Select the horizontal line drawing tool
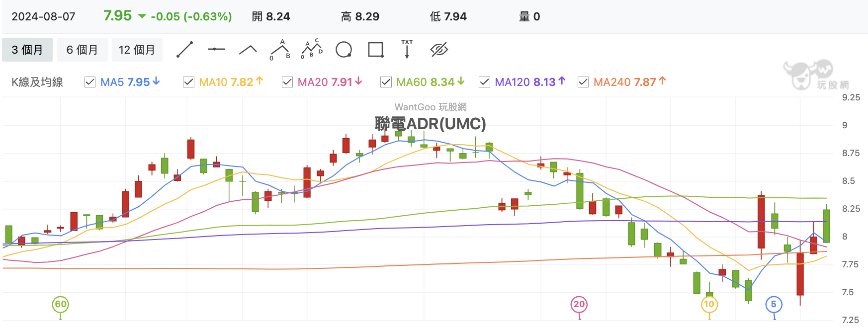Image resolution: width=868 pixels, height=328 pixels. 216,49
